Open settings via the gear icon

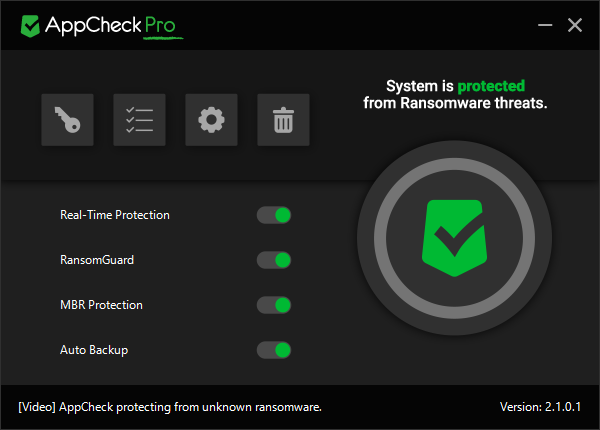(211, 121)
